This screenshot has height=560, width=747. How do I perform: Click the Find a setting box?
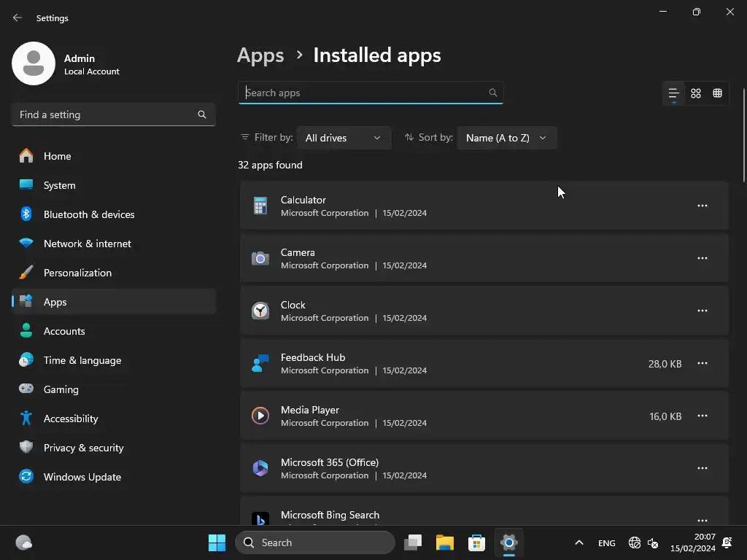coord(106,114)
